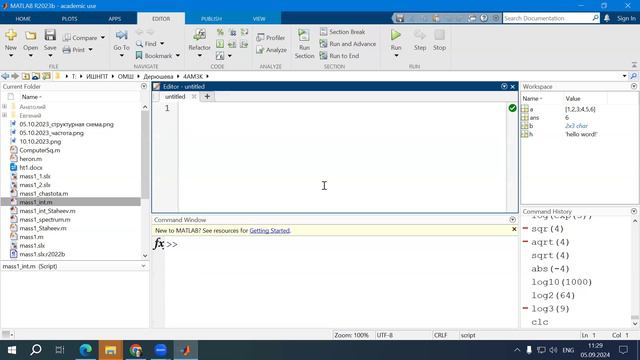
Task: Expand the Евгений folder
Action: click(5, 115)
